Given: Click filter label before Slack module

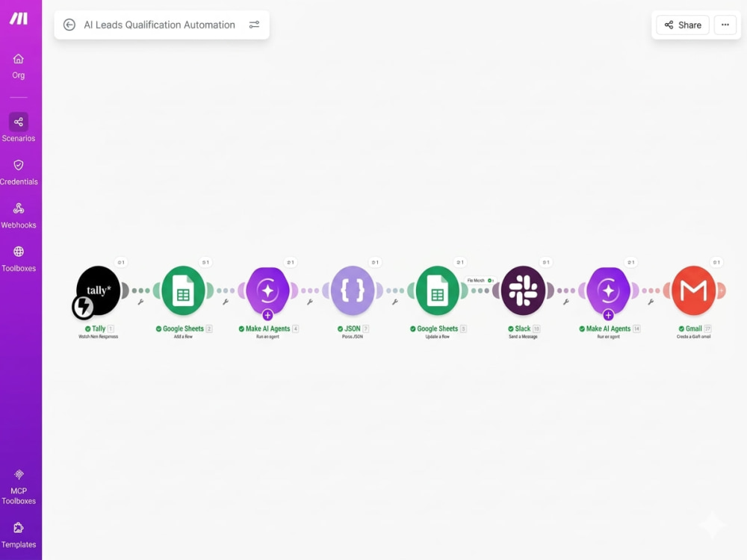Looking at the screenshot, I should click(480, 281).
